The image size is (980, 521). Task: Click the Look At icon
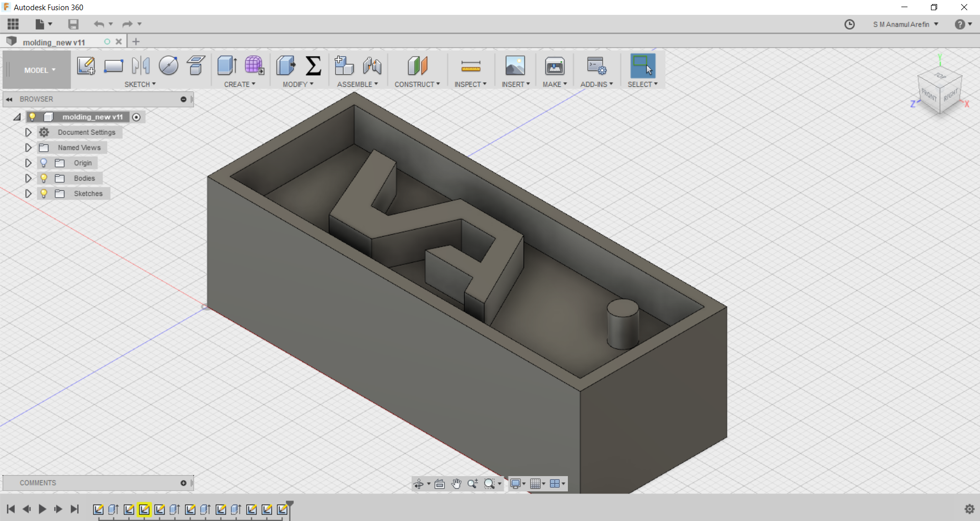click(x=440, y=484)
